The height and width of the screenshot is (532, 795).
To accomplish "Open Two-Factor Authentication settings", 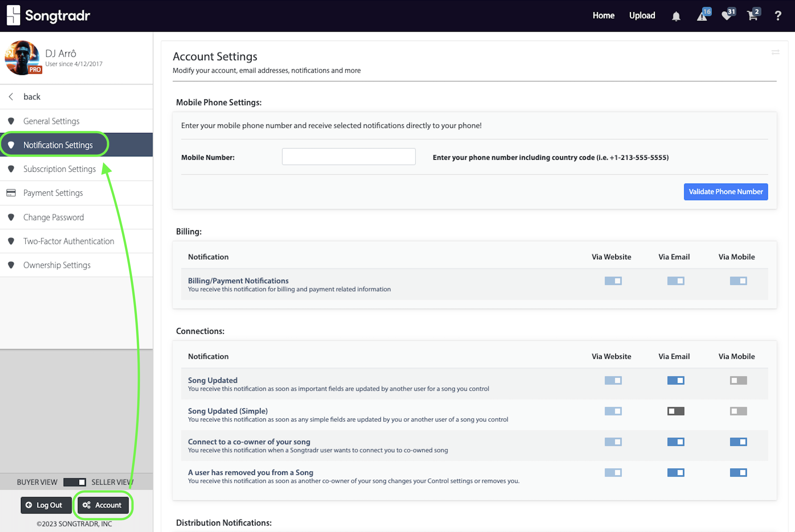I will 76,241.
